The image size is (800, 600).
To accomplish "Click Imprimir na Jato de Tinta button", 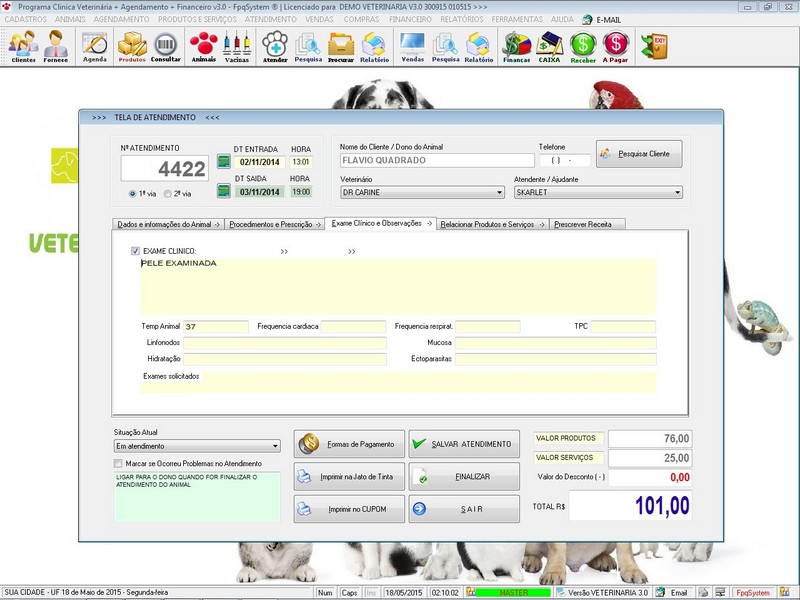I will 349,477.
